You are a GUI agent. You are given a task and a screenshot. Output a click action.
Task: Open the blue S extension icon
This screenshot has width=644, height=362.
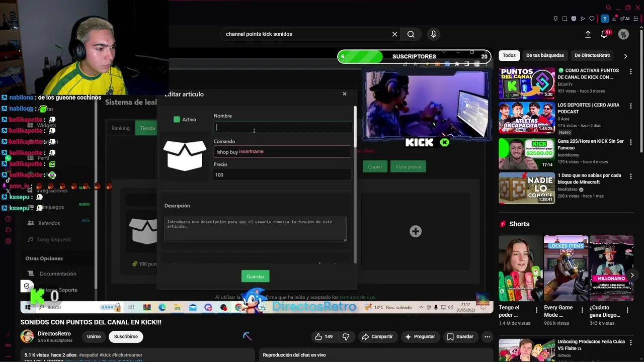pyautogui.click(x=605, y=19)
